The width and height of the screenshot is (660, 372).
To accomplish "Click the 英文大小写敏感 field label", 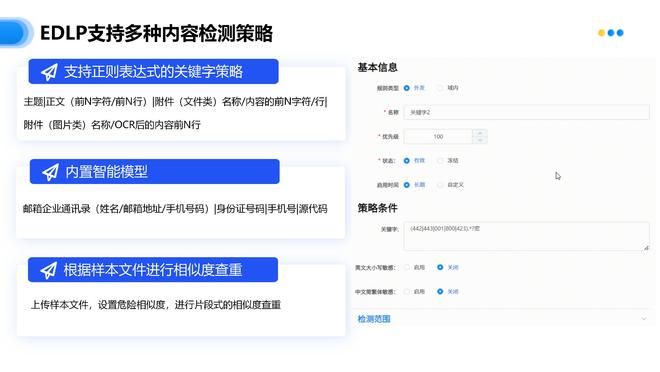I will (375, 268).
